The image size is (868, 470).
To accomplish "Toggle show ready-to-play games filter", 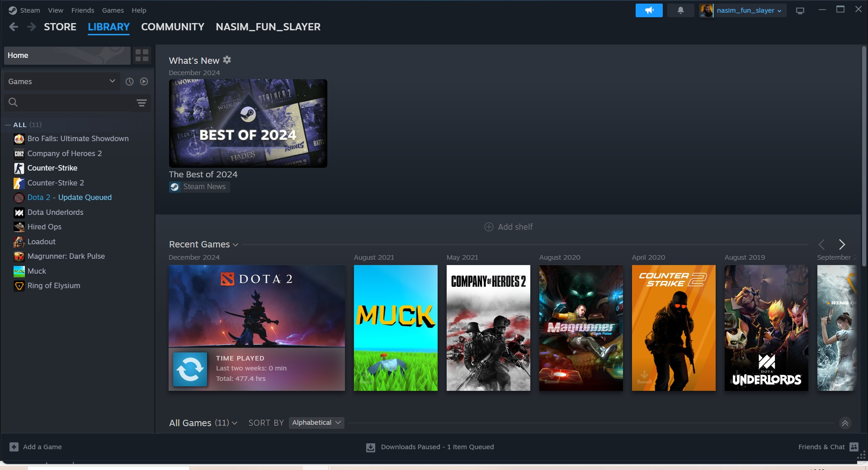I will pos(144,81).
